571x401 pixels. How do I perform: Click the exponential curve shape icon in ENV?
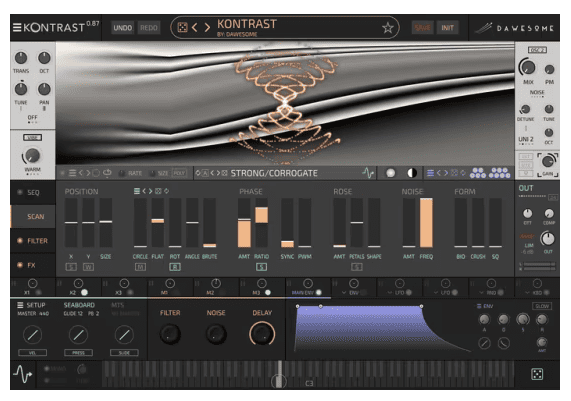tap(504, 343)
